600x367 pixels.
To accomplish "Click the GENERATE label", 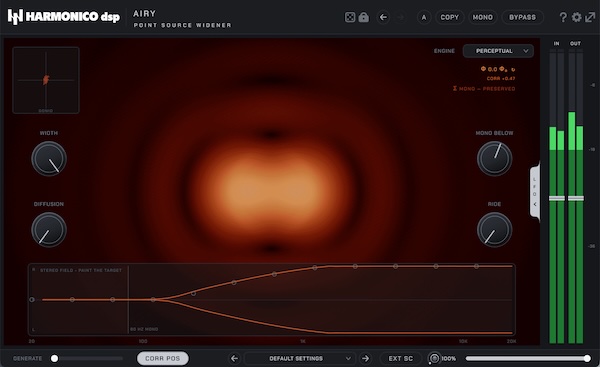I will point(28,359).
